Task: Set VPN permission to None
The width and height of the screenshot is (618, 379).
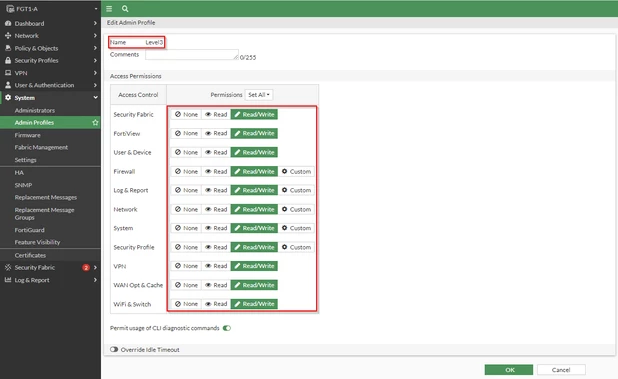Action: click(186, 266)
